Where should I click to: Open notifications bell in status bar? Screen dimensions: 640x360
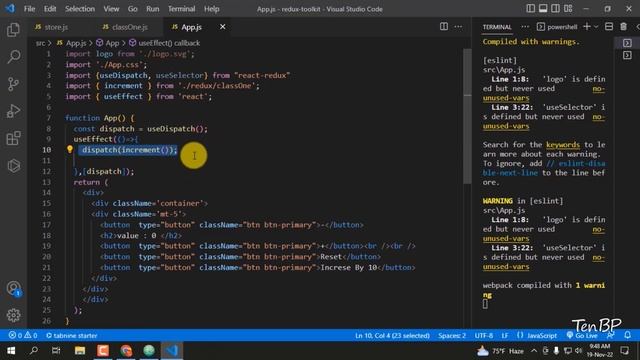tap(627, 335)
